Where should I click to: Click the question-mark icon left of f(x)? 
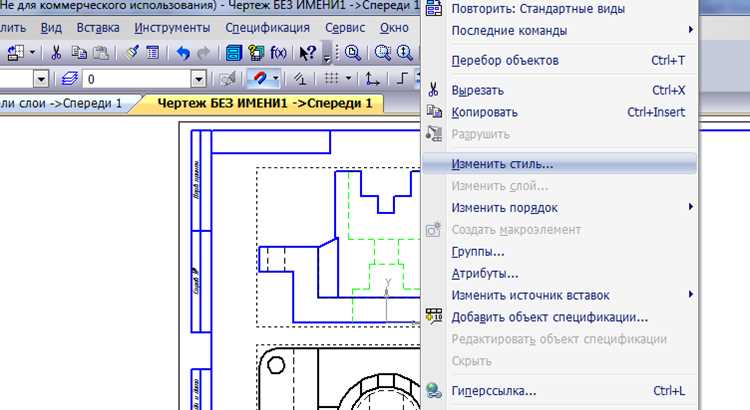tap(256, 53)
